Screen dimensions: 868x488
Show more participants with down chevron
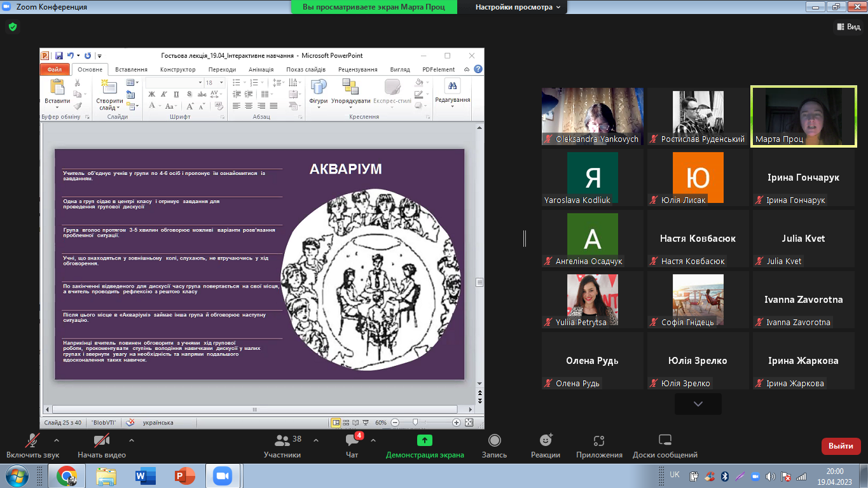pyautogui.click(x=698, y=404)
